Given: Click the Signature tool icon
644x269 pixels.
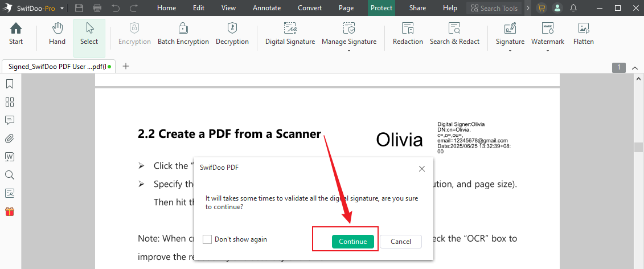Looking at the screenshot, I should pyautogui.click(x=510, y=28).
